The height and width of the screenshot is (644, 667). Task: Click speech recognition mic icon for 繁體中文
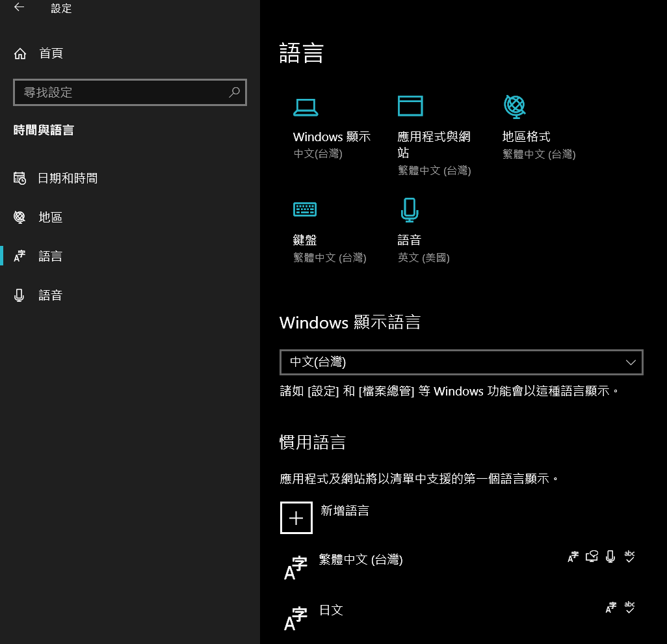610,557
